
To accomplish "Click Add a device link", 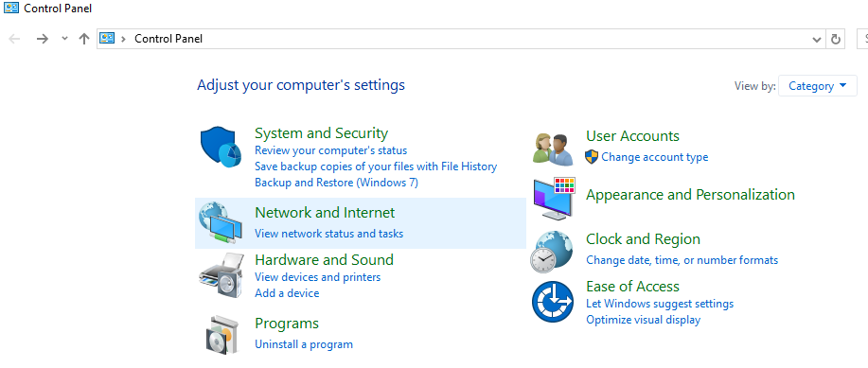I will (287, 293).
